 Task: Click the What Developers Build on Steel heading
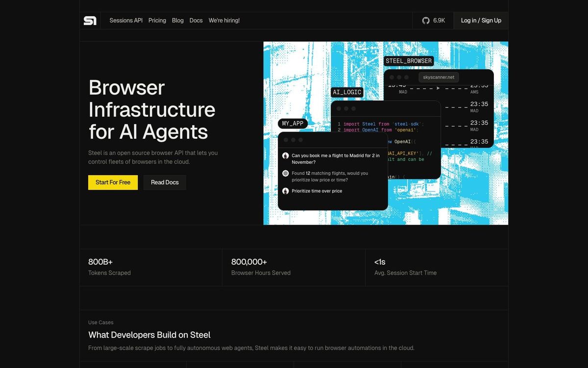coord(149,335)
